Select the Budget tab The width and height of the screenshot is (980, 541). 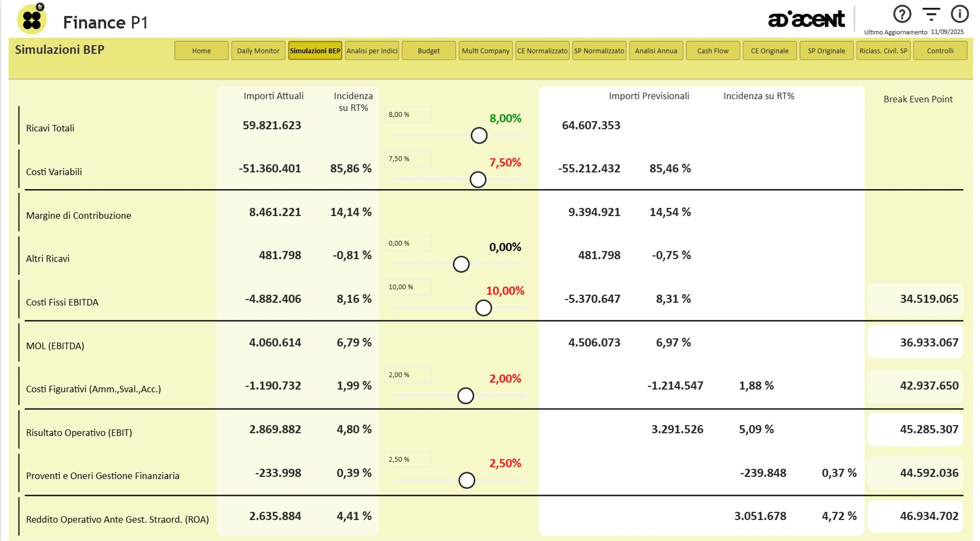coord(428,51)
